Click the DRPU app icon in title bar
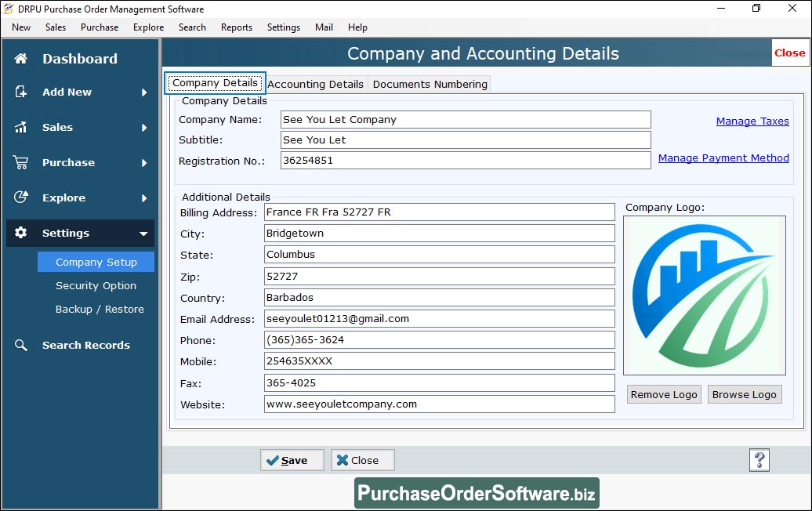This screenshot has width=812, height=511. tap(9, 9)
